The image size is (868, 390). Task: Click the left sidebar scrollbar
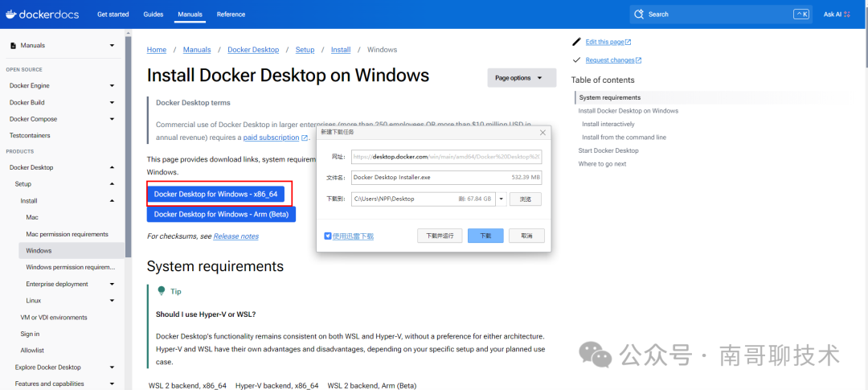pos(128,147)
